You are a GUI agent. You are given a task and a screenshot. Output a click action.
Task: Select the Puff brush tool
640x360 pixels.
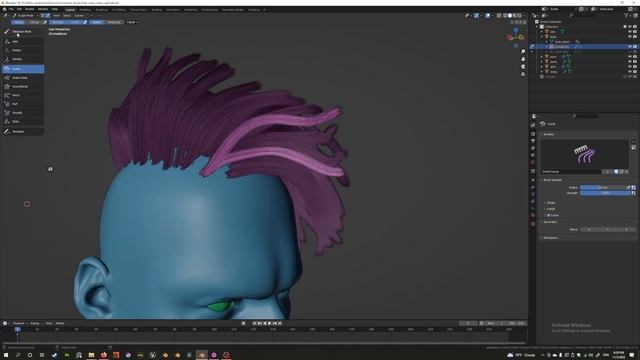23,104
